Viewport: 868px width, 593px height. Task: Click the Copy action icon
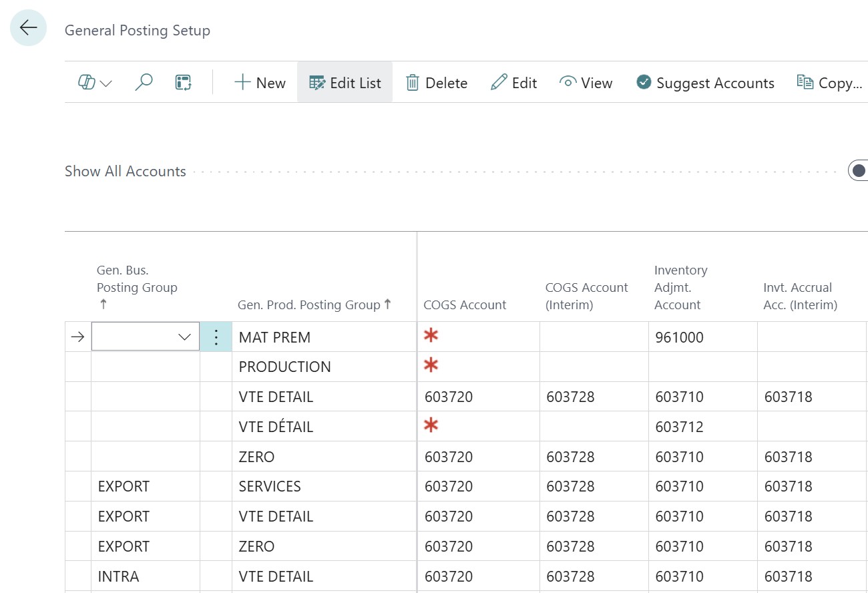point(805,83)
